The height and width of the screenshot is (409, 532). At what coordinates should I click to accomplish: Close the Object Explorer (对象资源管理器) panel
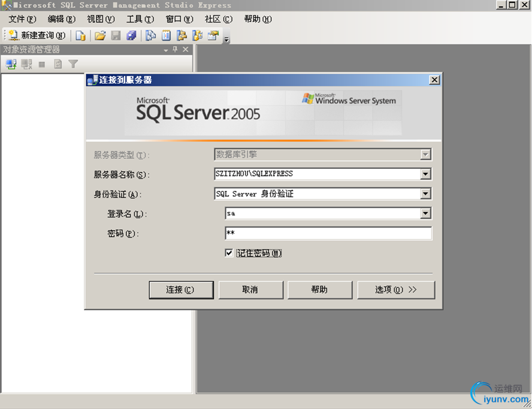[x=186, y=50]
